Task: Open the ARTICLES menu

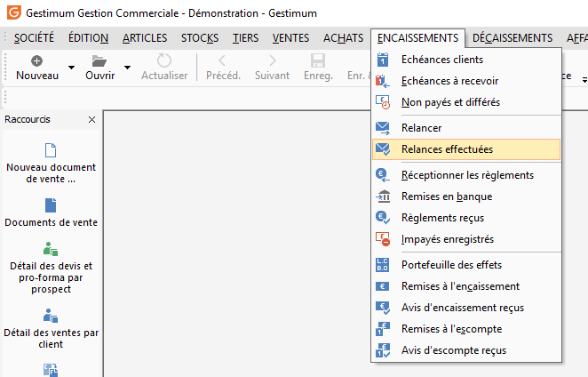Action: coord(145,38)
